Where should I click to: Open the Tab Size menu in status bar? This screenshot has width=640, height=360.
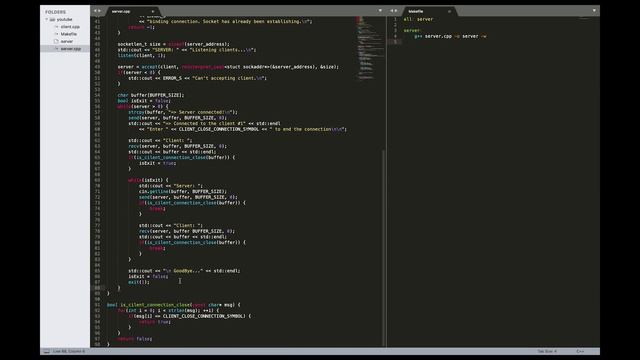pos(547,351)
